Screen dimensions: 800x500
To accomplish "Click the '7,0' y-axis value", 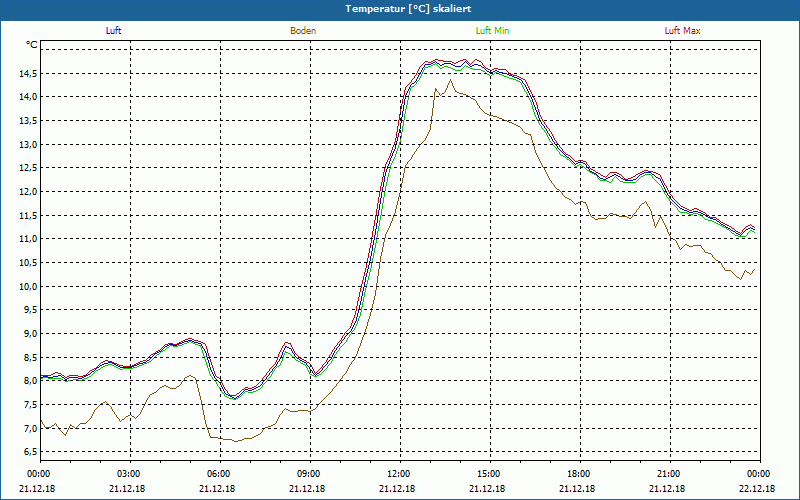I will (30, 428).
